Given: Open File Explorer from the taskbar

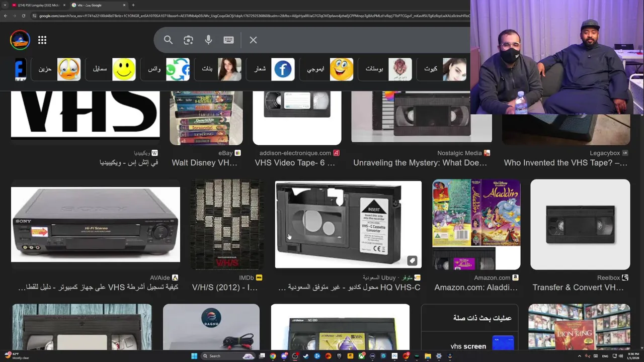Looking at the screenshot, I should 428,356.
